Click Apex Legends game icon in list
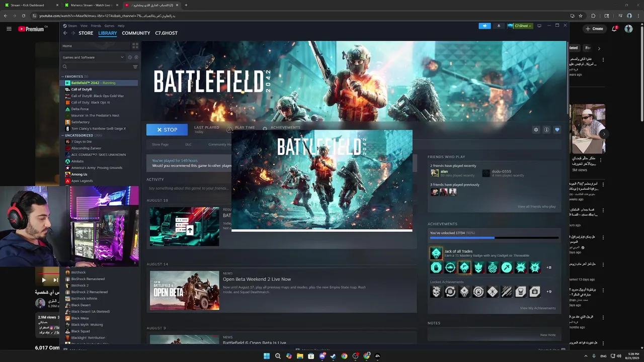This screenshot has height=362, width=644. (67, 181)
